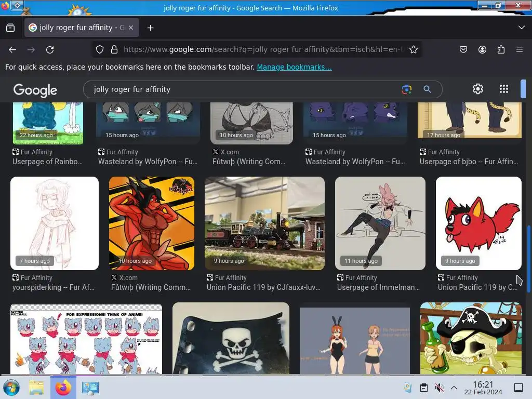Go back to previous page
Image resolution: width=532 pixels, height=399 pixels.
[x=12, y=49]
